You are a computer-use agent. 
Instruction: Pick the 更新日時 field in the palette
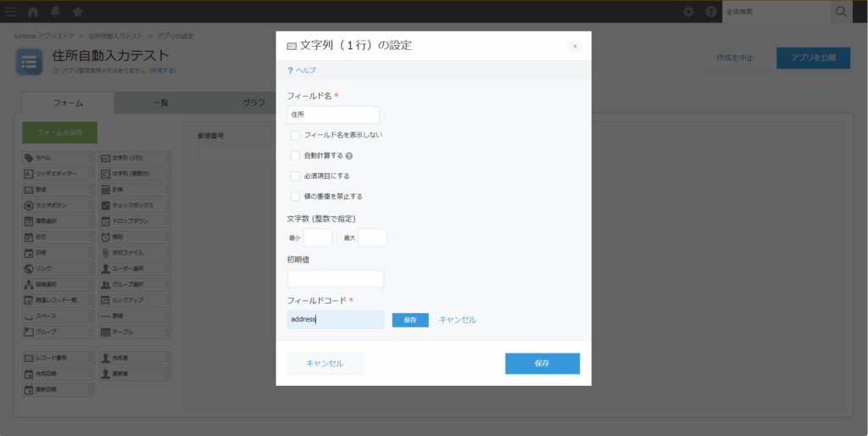click(x=58, y=389)
